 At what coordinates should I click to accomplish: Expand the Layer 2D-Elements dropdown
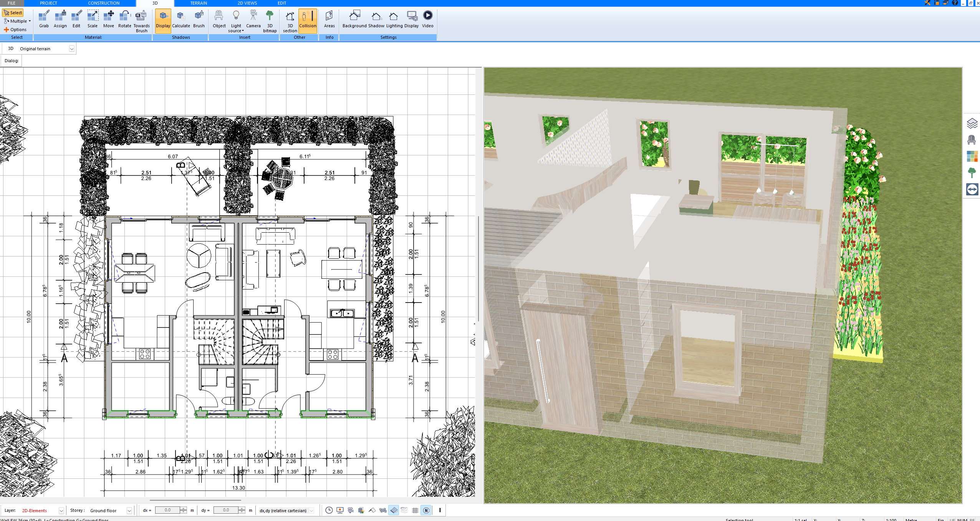(x=61, y=511)
